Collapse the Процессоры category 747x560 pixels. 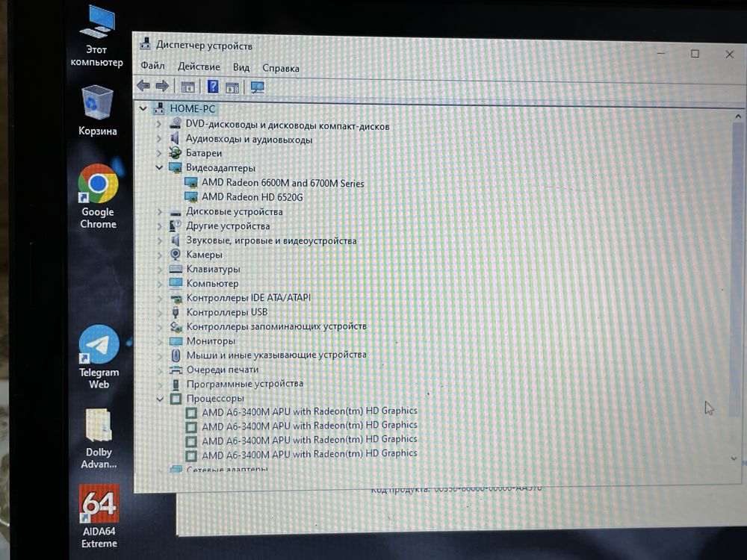(x=160, y=399)
